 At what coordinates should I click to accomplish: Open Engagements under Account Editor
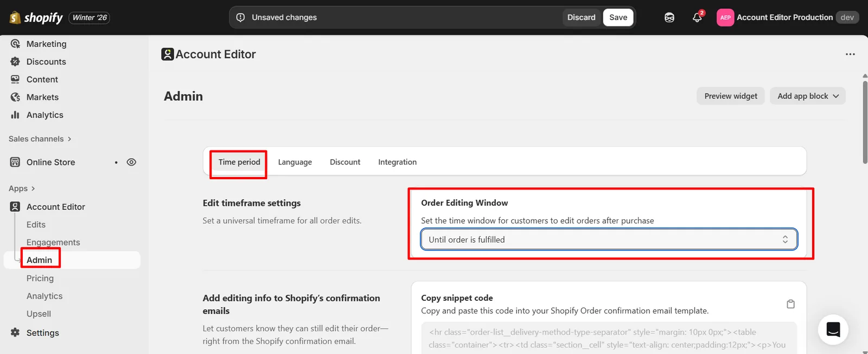(x=53, y=243)
